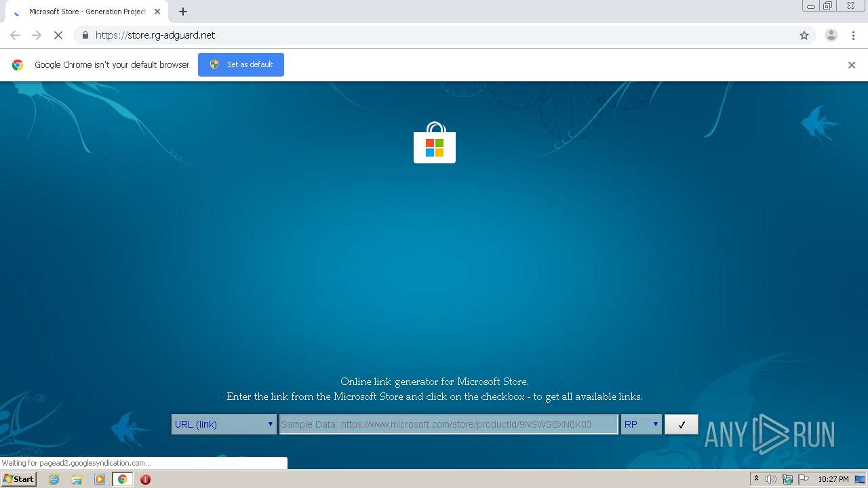The image size is (868, 488).
Task: Open media player from taskbar
Action: click(100, 479)
